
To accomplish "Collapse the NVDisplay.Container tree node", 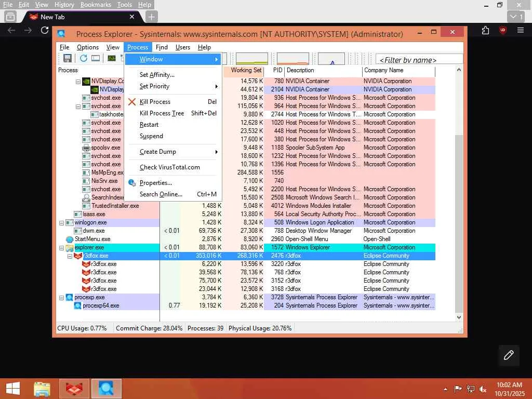I will coord(78,82).
